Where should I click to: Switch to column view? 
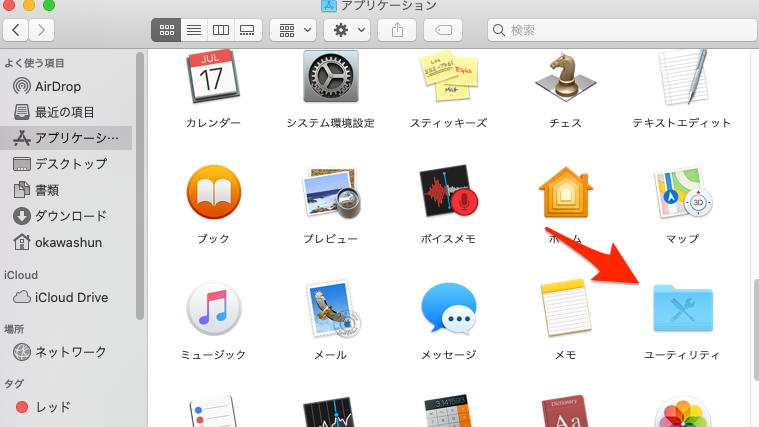click(x=221, y=30)
